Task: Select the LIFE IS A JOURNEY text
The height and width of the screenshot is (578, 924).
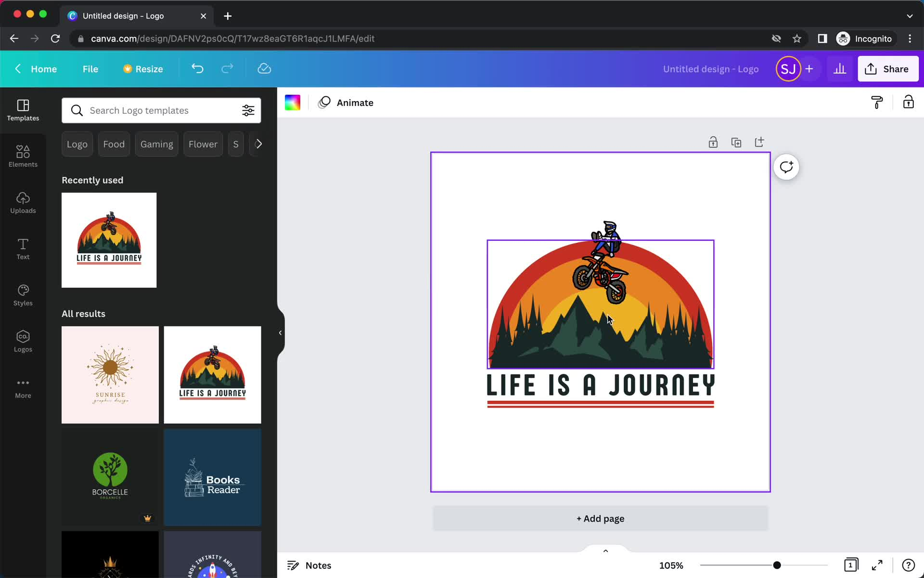Action: pyautogui.click(x=601, y=385)
